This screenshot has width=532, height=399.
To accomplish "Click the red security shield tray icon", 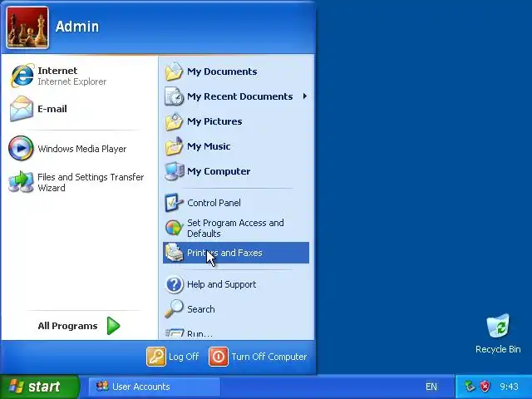I will tap(485, 387).
